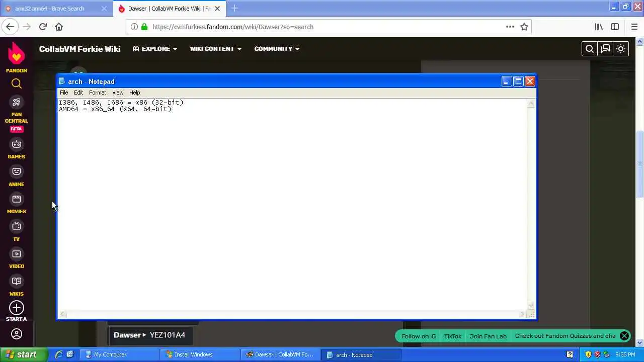Bookmark this page with the star icon
This screenshot has width=644, height=362.
pos(524,27)
